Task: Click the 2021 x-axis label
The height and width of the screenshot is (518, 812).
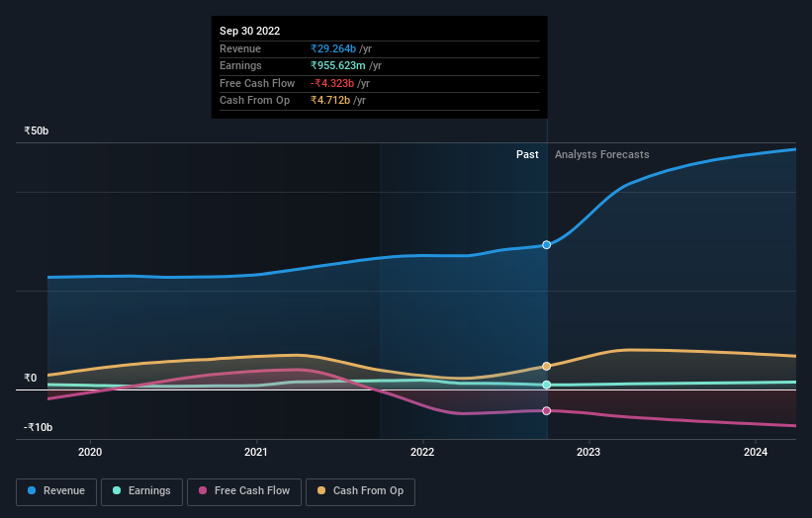Action: coord(256,452)
